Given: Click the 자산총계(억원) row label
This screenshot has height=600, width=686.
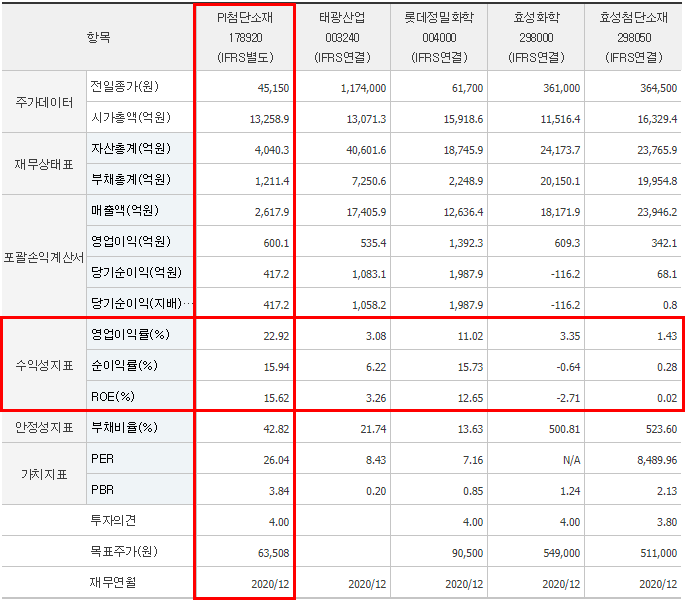Looking at the screenshot, I should pos(130,149).
